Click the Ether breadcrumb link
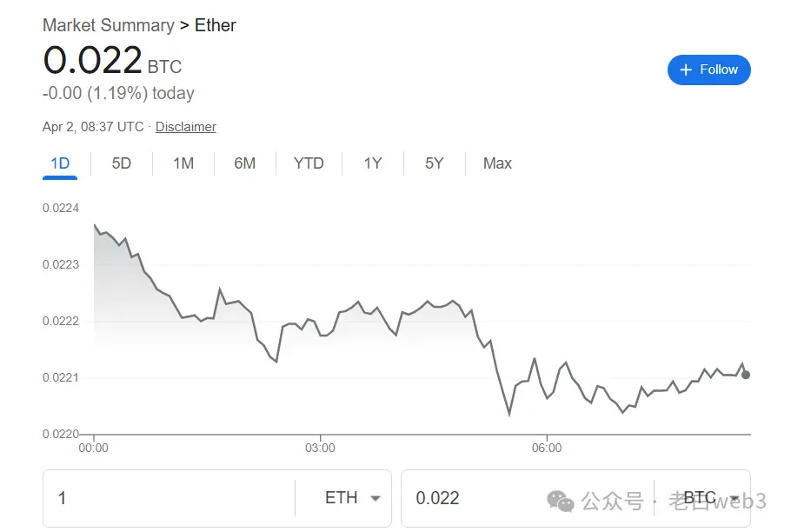This screenshot has width=791, height=532. point(215,25)
